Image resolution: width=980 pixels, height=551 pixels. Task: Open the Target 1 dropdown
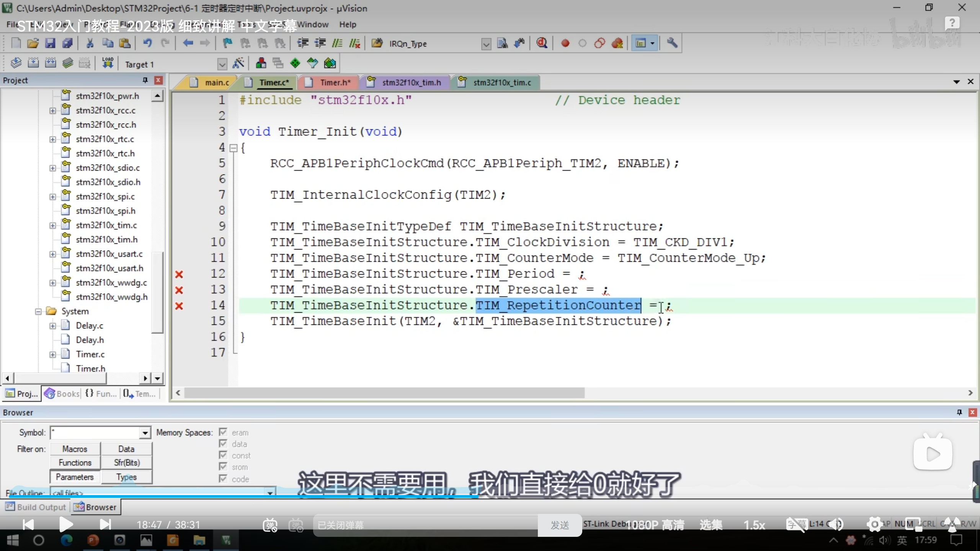coord(222,64)
